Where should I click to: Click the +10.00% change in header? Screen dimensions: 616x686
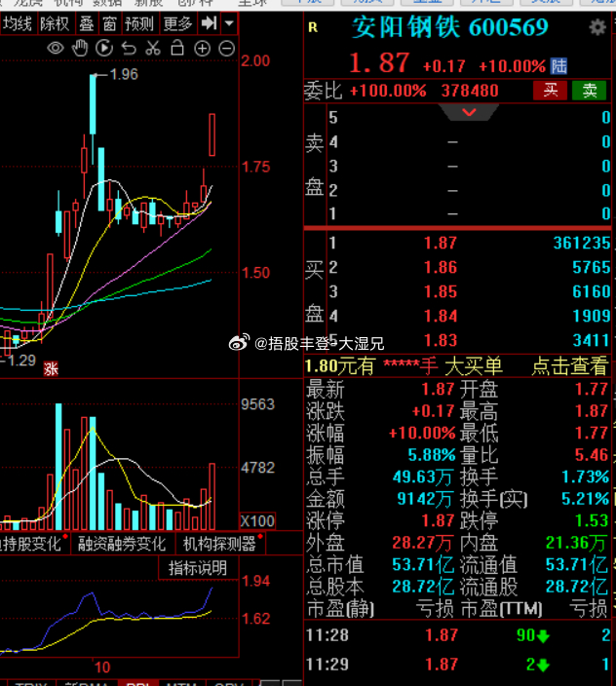pyautogui.click(x=513, y=66)
